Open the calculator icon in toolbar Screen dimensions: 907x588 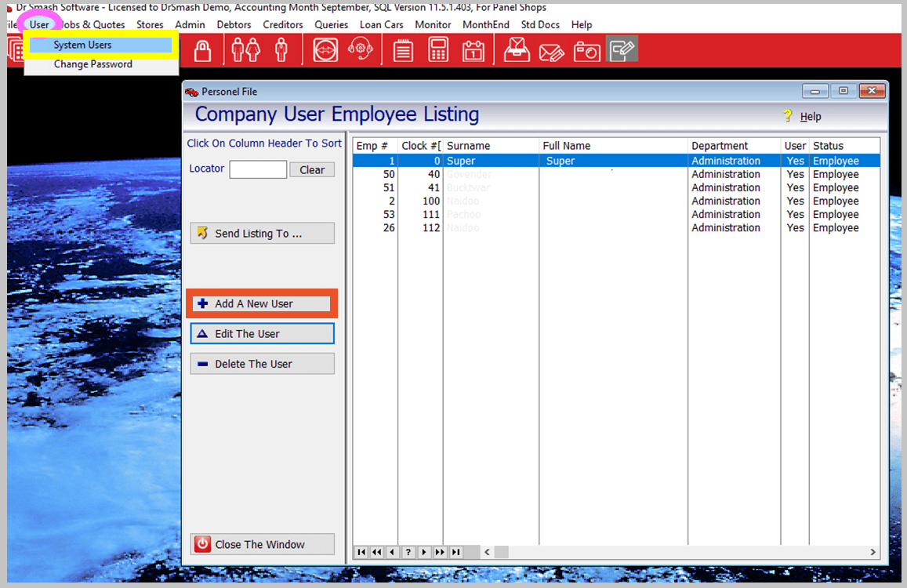pyautogui.click(x=438, y=49)
